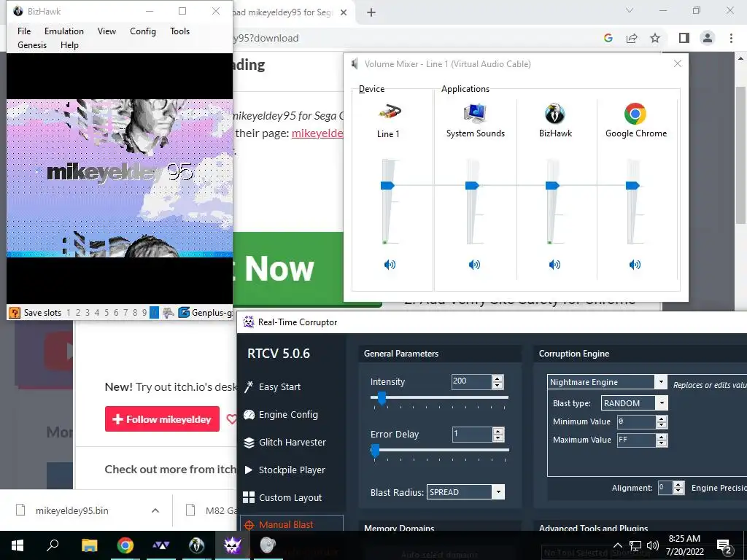Open the BizHawk Help menu
This screenshot has height=560, width=747.
pos(69,44)
